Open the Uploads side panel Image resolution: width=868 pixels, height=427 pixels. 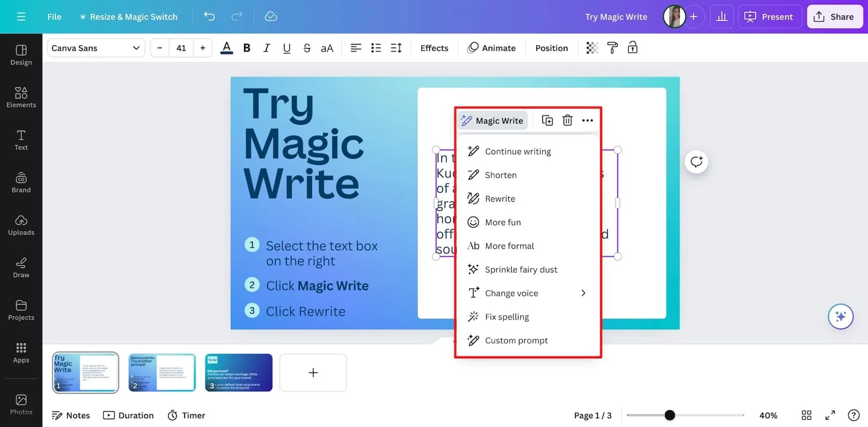click(x=21, y=225)
